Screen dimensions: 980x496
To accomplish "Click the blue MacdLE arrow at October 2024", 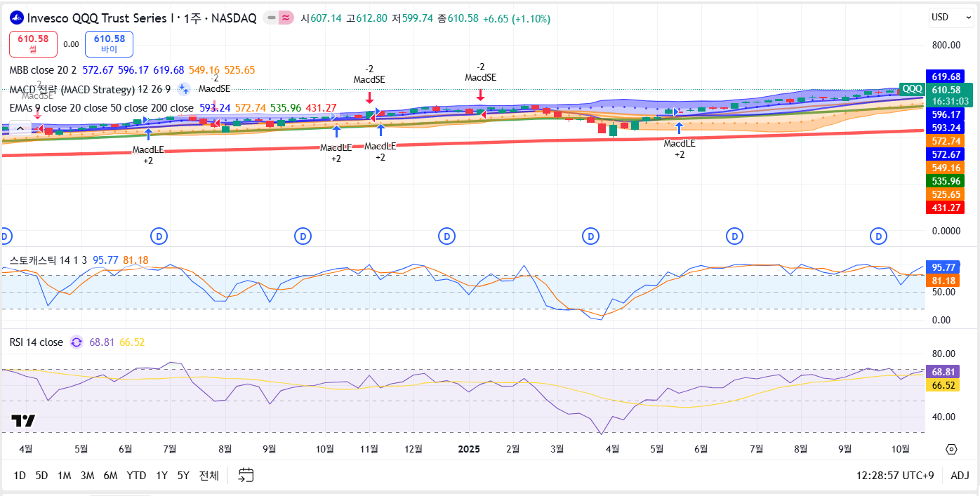I will point(336,131).
